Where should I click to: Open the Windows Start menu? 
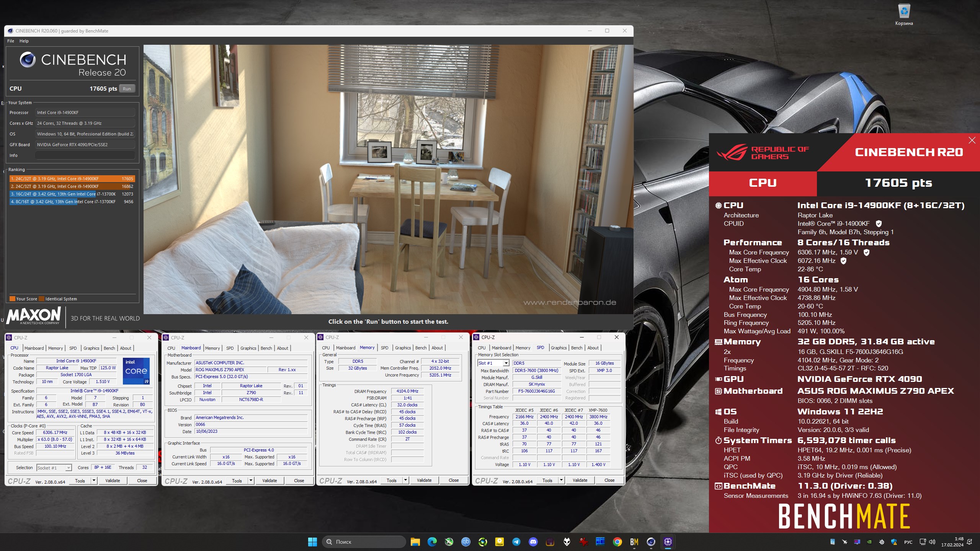click(312, 542)
